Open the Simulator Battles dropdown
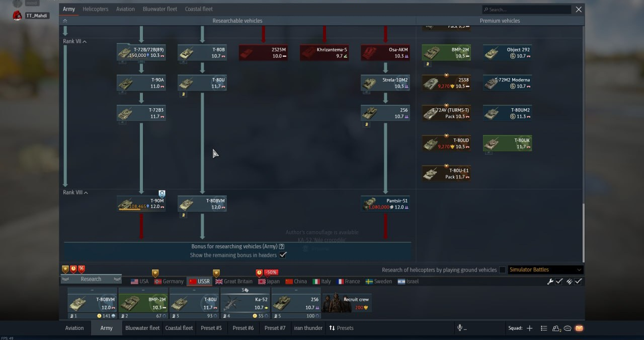Image resolution: width=644 pixels, height=340 pixels. pyautogui.click(x=545, y=269)
